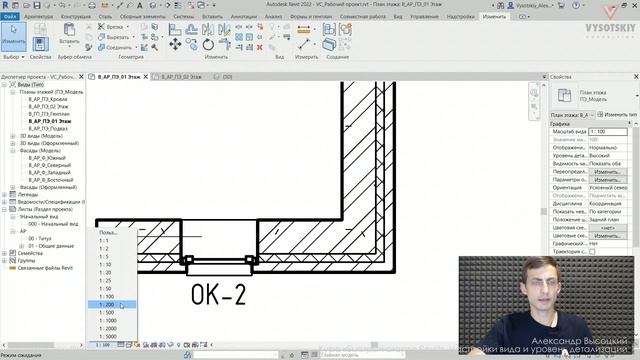Choose Польз... custom scale entry
Viewport: 640px width, 360px height.
coord(112,232)
